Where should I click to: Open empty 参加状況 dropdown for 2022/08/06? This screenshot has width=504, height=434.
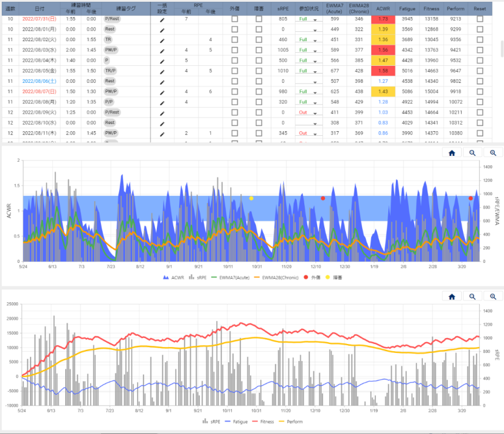coord(309,81)
